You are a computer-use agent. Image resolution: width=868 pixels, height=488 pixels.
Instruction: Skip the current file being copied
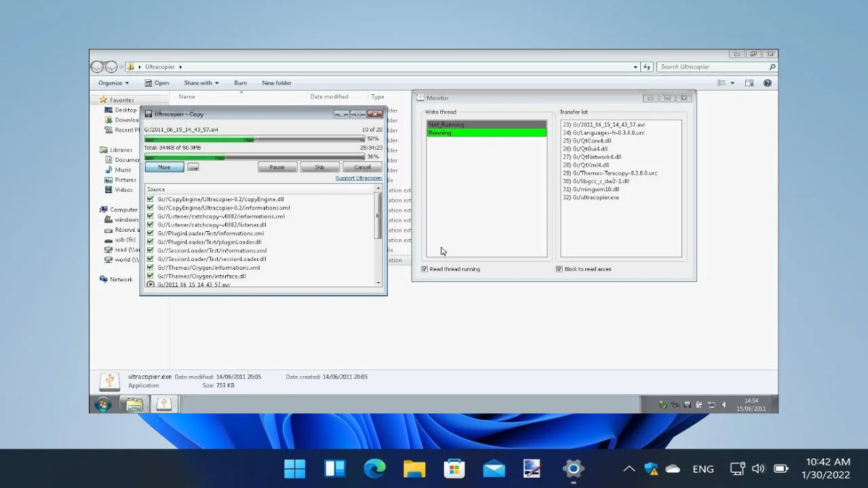pos(319,167)
